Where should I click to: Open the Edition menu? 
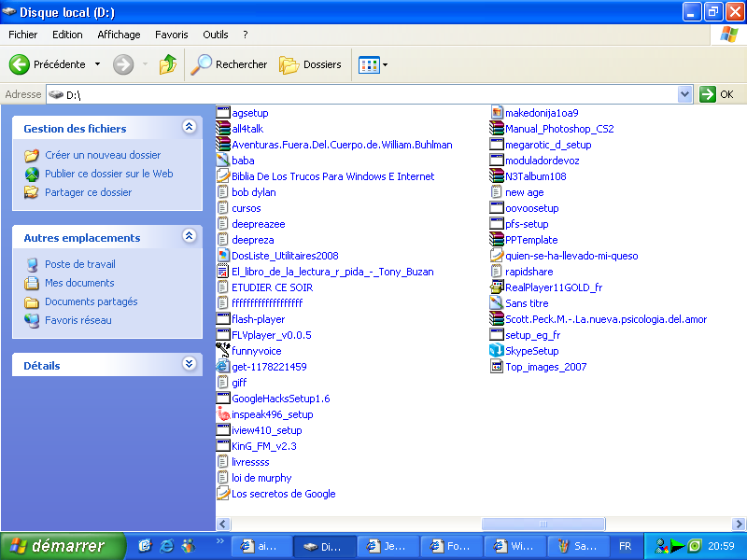coord(67,35)
